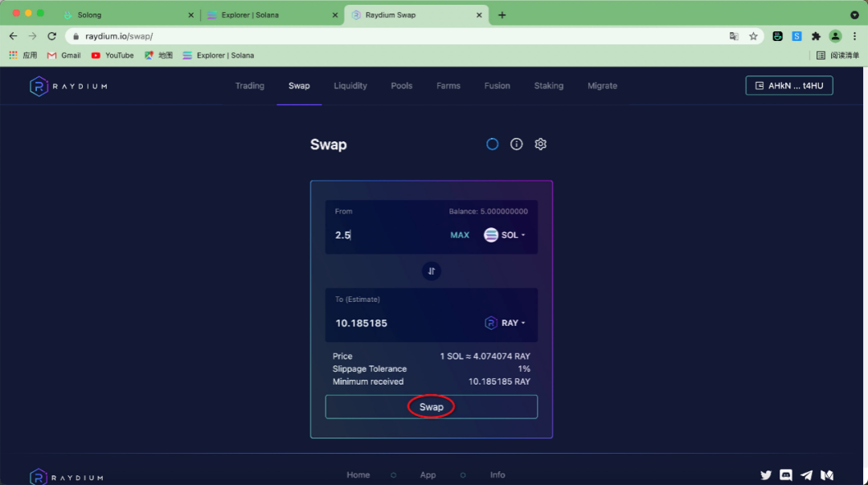Open the Twitter icon in footer
Image resolution: width=868 pixels, height=485 pixels.
tap(766, 475)
